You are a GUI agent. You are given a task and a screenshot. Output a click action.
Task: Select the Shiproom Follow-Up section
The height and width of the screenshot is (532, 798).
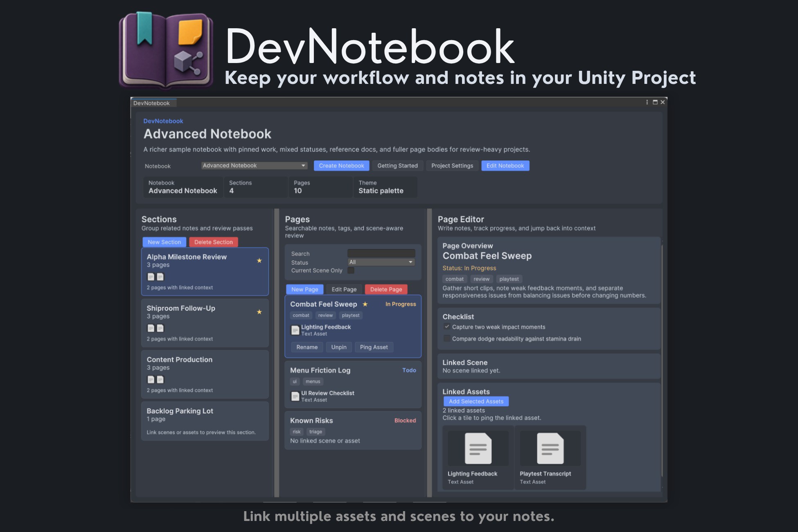[x=205, y=323]
